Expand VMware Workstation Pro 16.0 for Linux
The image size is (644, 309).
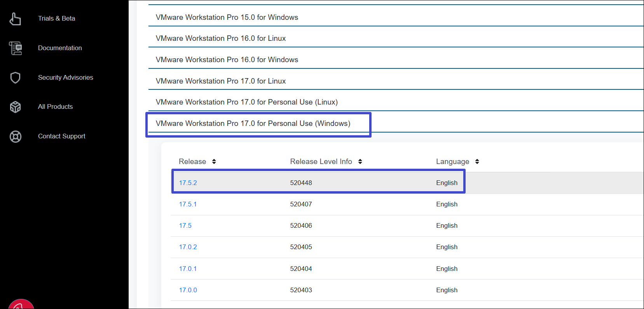coord(221,38)
